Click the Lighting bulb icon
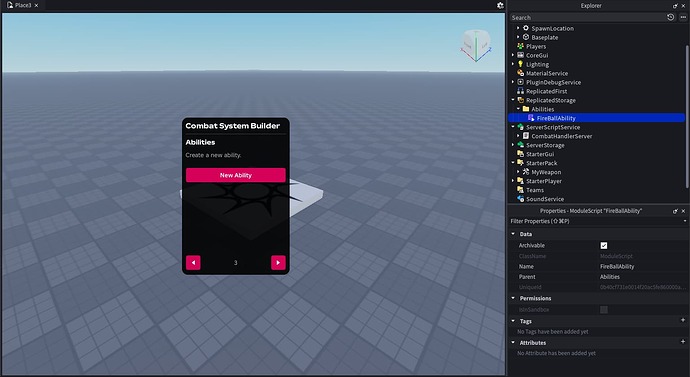The width and height of the screenshot is (690, 377). 521,64
